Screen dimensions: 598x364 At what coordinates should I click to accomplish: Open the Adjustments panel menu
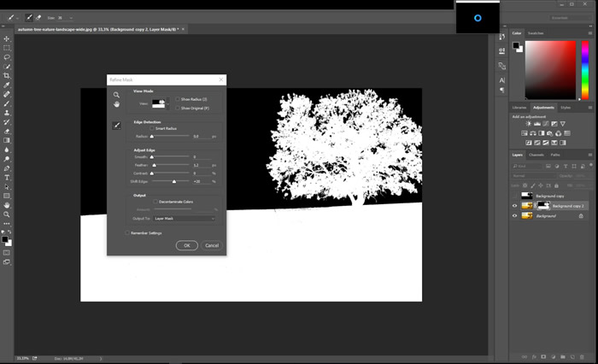pyautogui.click(x=590, y=108)
